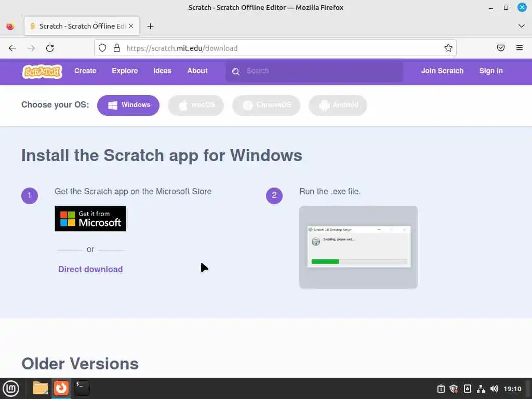Viewport: 532px width, 399px height.
Task: Click the Scratch Desktop Setup installer screenshot
Action: coord(358,247)
